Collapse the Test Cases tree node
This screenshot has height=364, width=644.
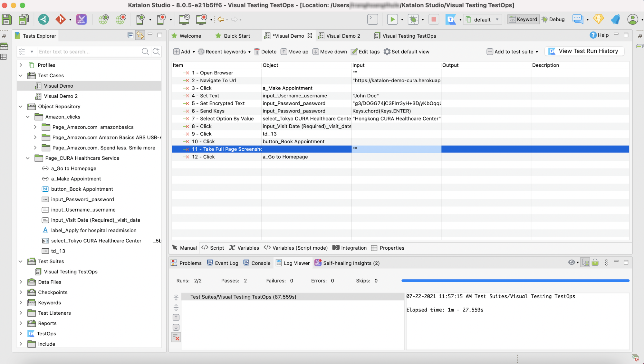tap(21, 75)
